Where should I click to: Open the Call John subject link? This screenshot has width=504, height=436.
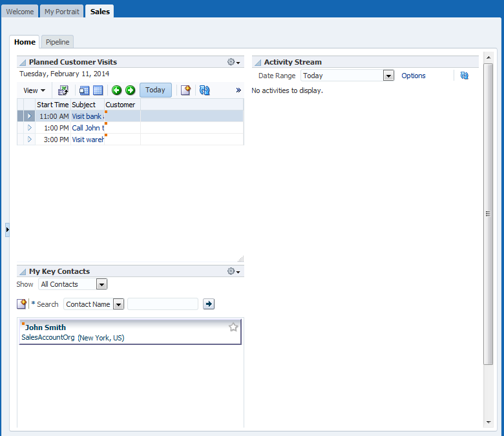click(x=87, y=128)
